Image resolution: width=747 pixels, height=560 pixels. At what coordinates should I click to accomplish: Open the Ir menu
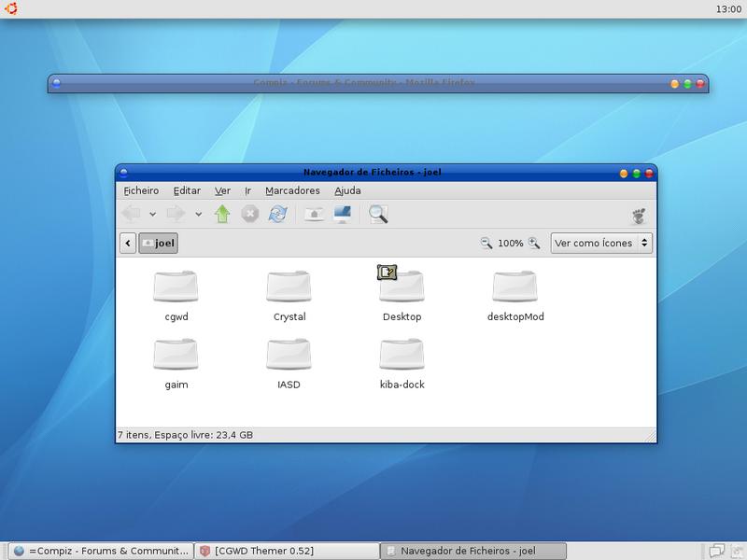click(x=247, y=191)
